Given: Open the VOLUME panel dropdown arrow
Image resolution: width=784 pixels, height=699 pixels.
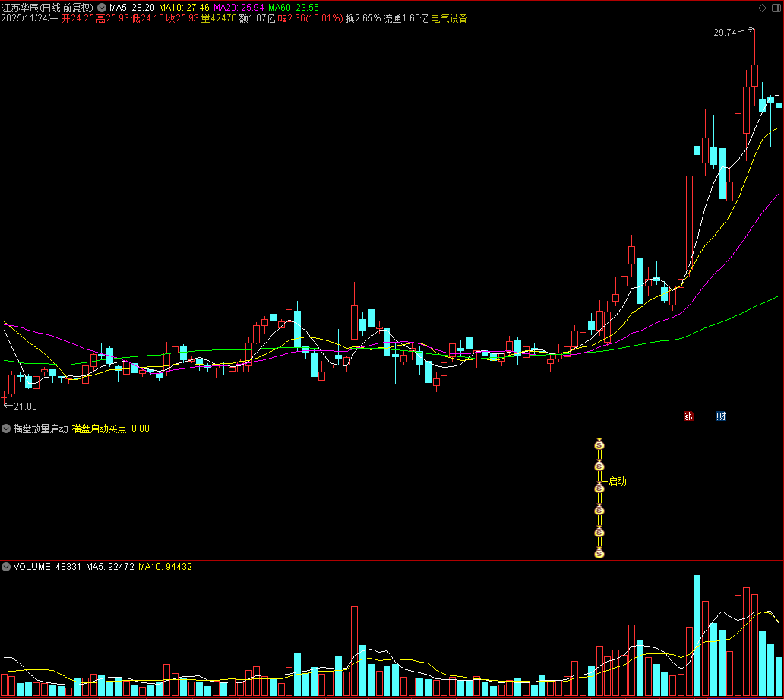Looking at the screenshot, I should click(6, 567).
